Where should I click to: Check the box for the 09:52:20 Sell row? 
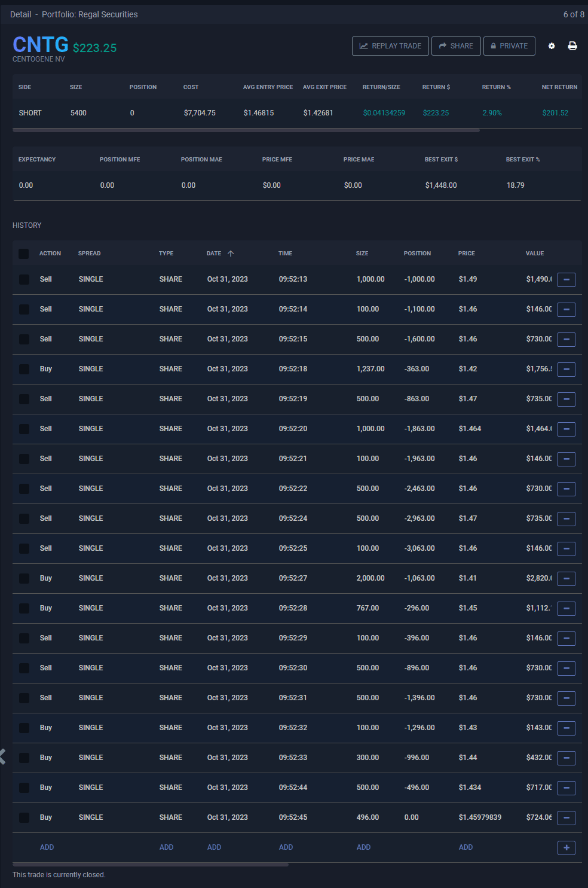coord(24,429)
